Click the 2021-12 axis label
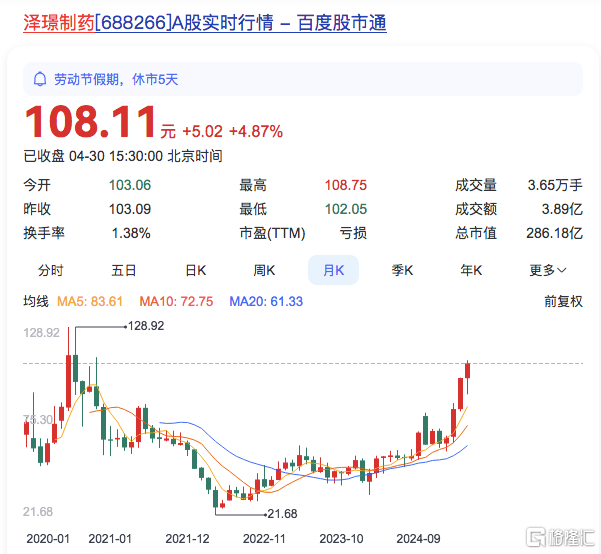601x554 pixels. point(187,539)
